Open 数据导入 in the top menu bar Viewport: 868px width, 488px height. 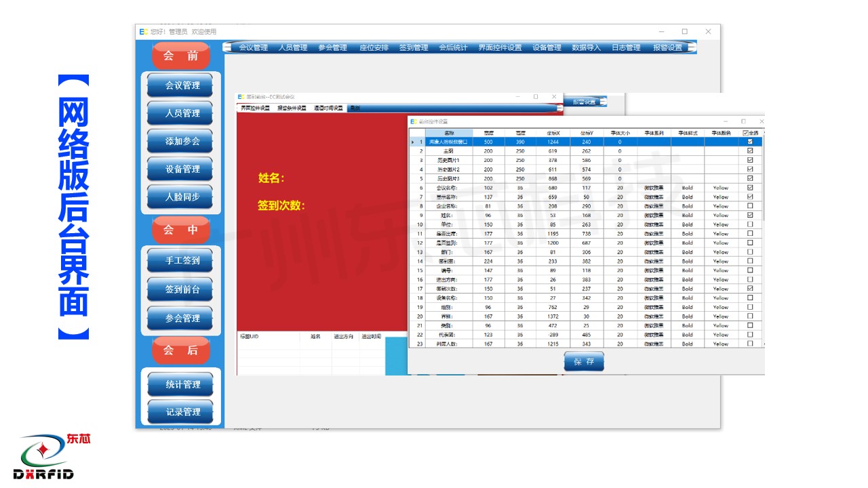click(586, 47)
